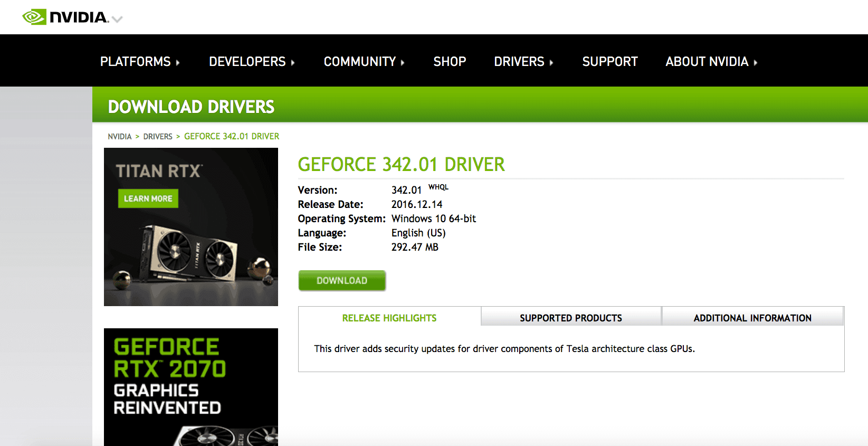Click the release date 2016.12.14

417,204
